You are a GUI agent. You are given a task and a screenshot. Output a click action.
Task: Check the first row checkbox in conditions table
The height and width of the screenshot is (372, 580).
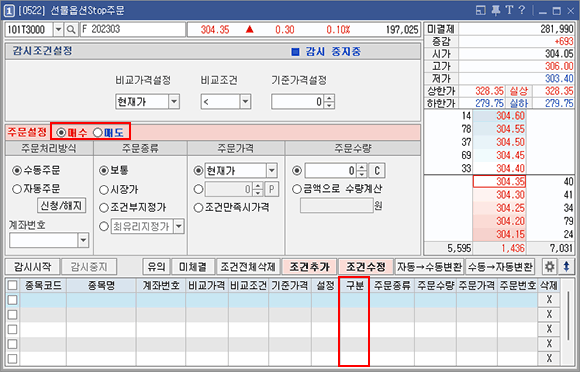pos(13,300)
